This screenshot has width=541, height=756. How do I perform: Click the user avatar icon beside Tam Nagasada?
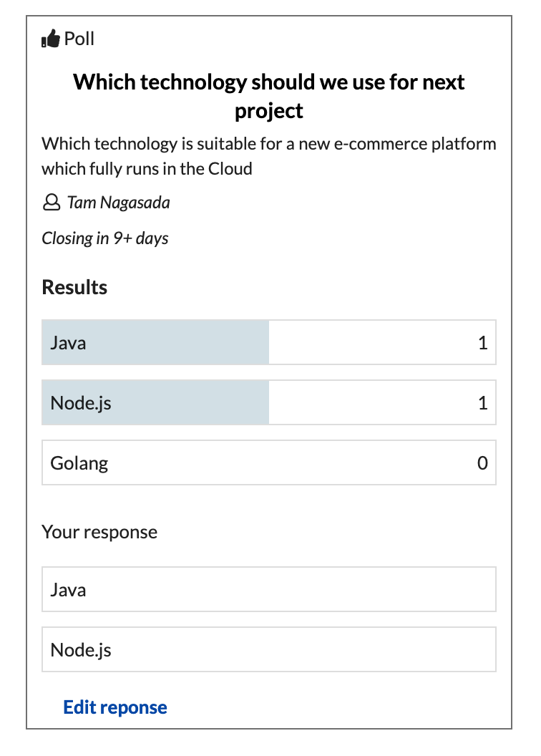[52, 203]
